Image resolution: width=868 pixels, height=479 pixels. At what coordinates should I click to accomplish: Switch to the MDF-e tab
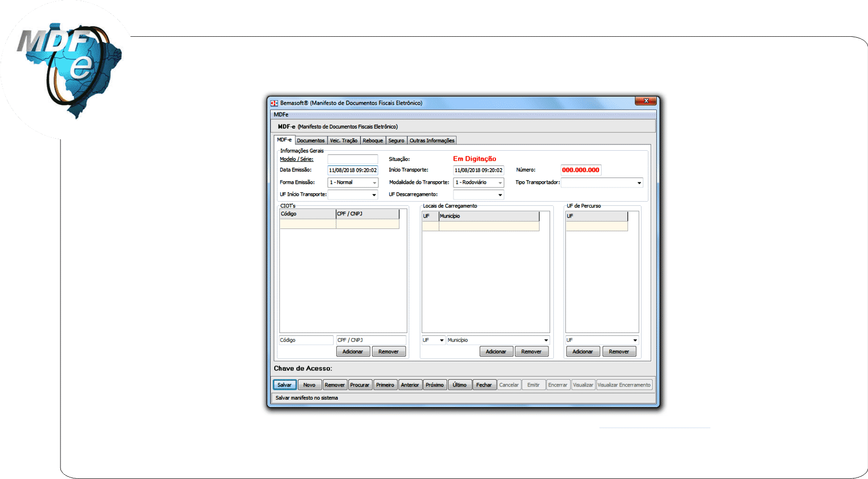(284, 140)
